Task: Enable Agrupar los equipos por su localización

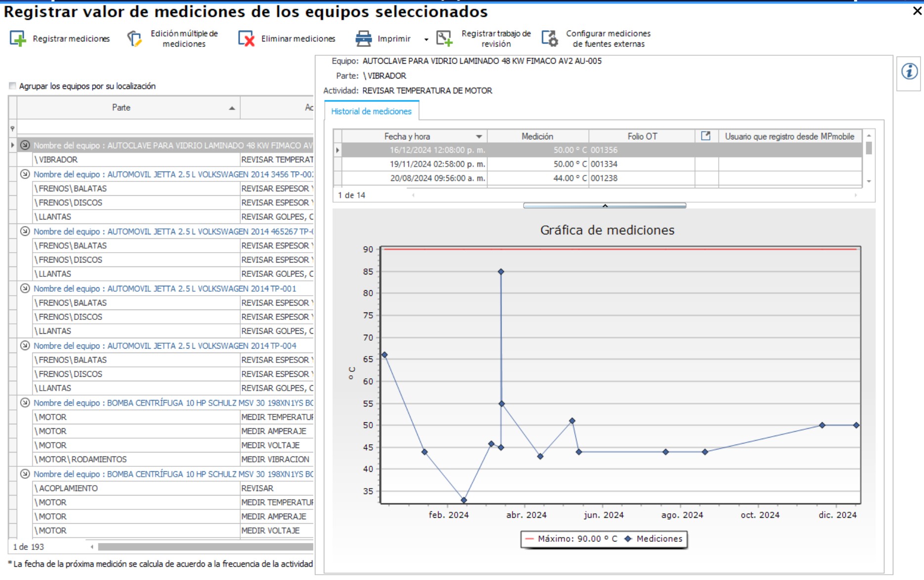Action: pos(13,86)
